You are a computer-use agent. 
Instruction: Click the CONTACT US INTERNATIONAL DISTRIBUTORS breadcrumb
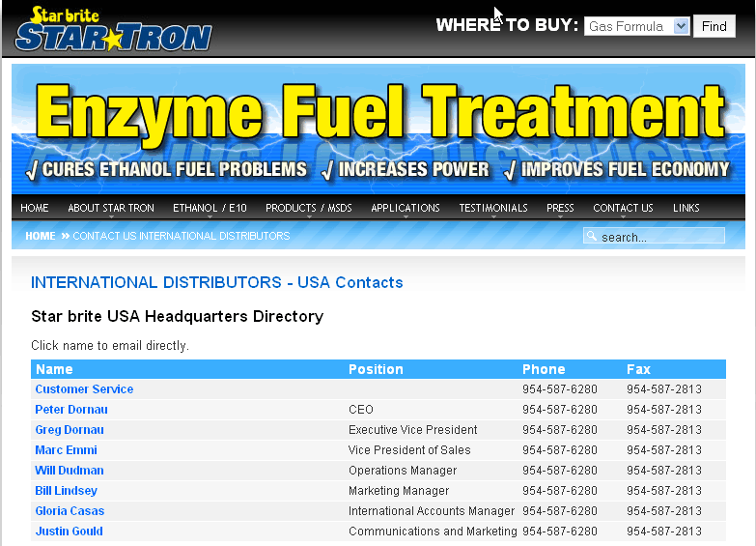pos(182,236)
